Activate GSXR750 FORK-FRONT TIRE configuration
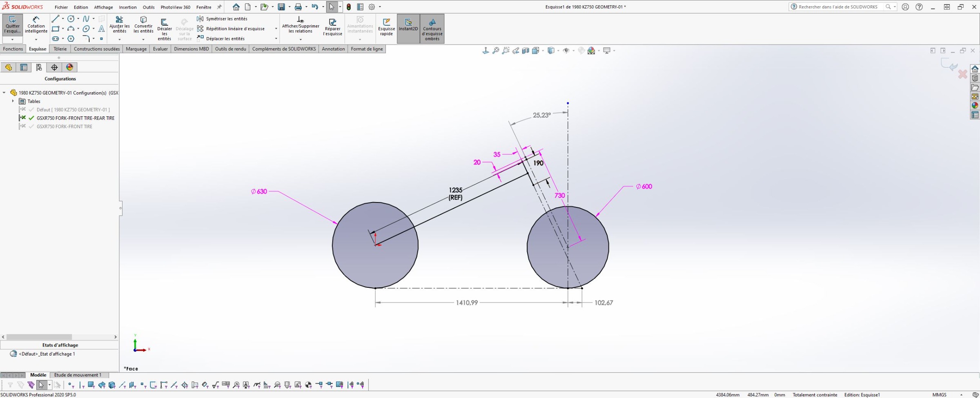This screenshot has height=398, width=980. click(65, 127)
